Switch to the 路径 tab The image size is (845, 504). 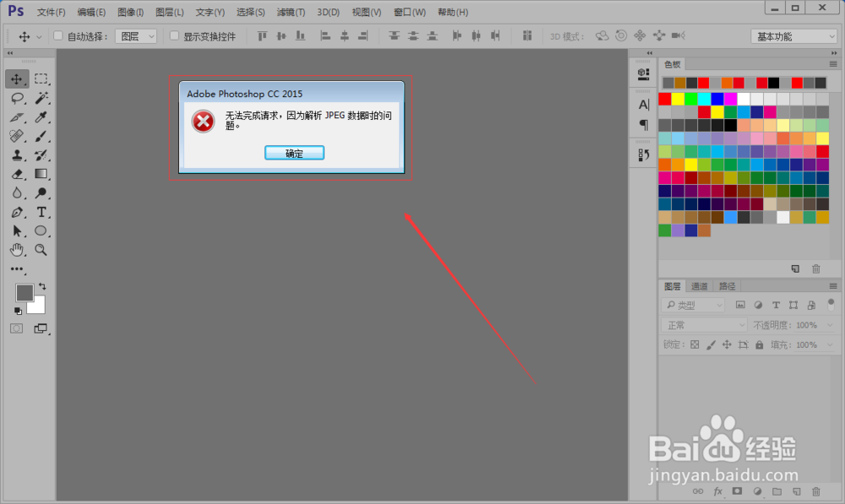point(727,286)
